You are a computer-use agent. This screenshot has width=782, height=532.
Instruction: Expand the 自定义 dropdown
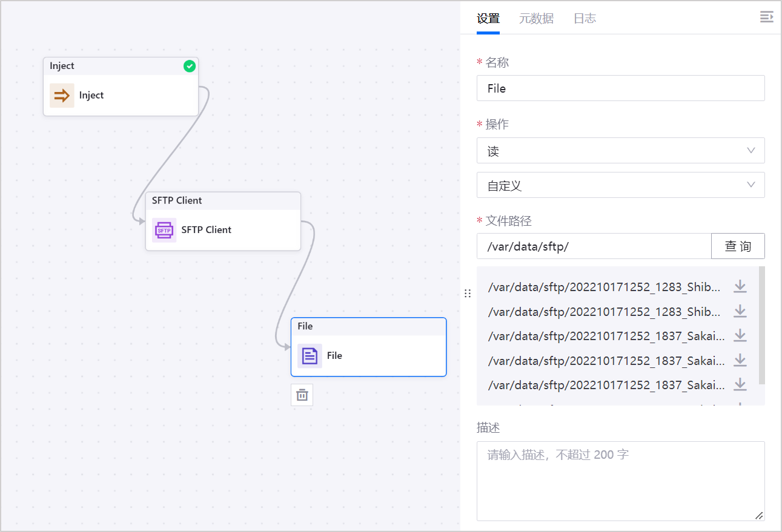(620, 185)
